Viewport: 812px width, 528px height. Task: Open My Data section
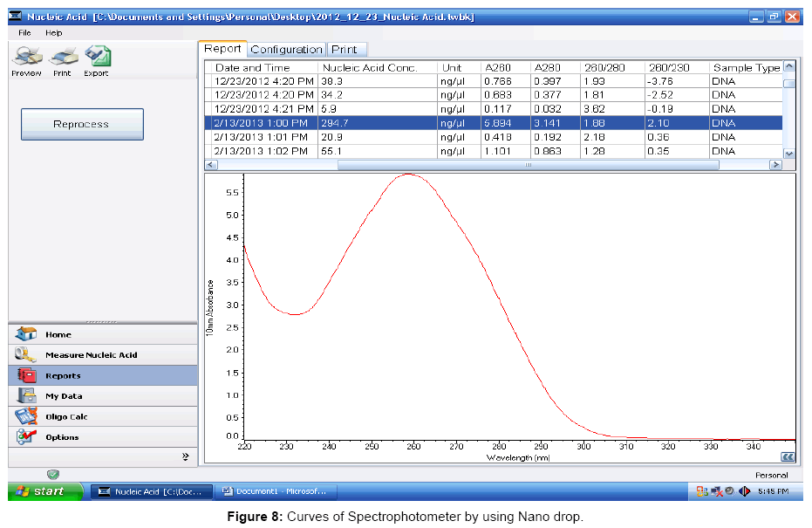64,396
